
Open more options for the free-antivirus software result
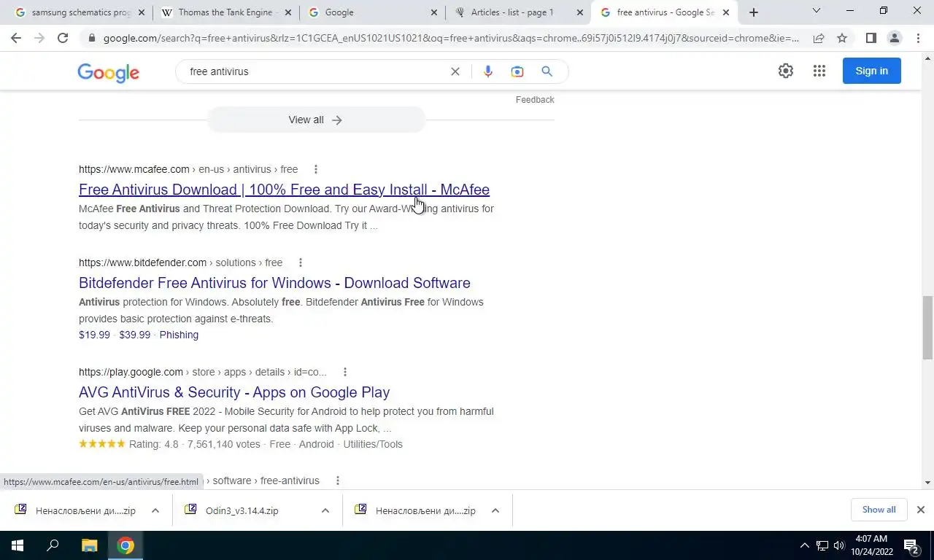337,481
